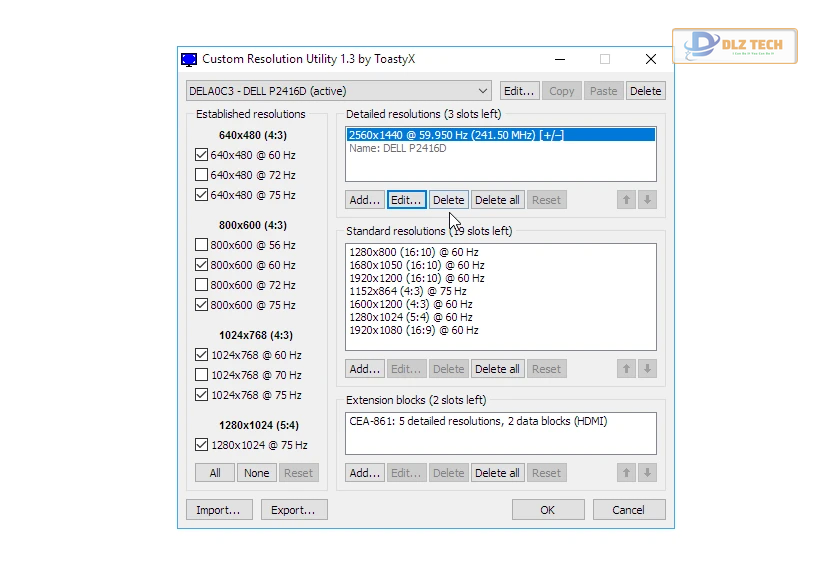Delete the selected detailed resolution
Screen dimensions: 840x579
(x=448, y=200)
